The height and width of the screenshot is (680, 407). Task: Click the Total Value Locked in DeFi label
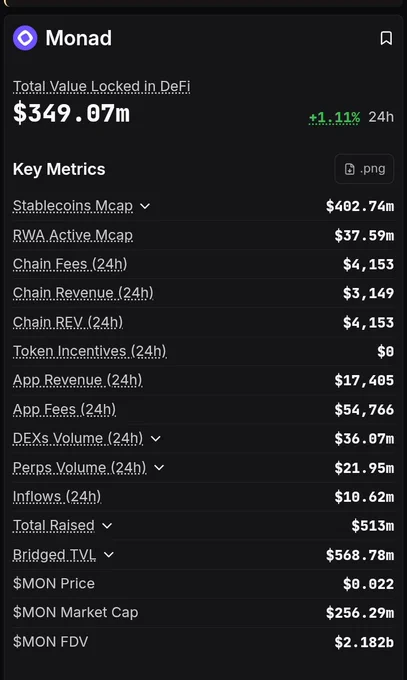pos(102,87)
